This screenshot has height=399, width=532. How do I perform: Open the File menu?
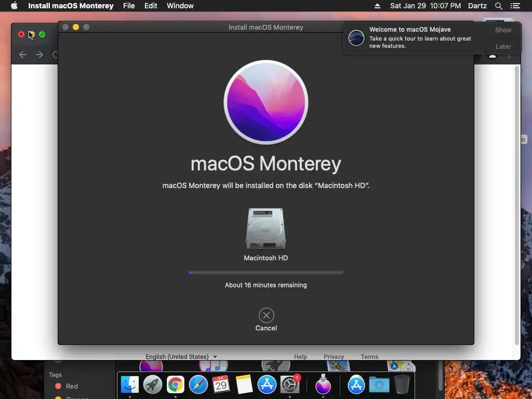(x=129, y=6)
